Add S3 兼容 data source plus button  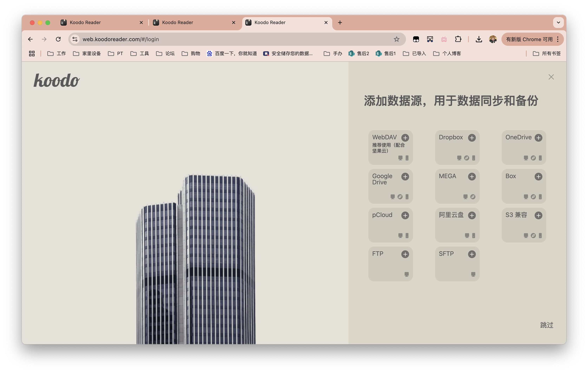tap(539, 215)
